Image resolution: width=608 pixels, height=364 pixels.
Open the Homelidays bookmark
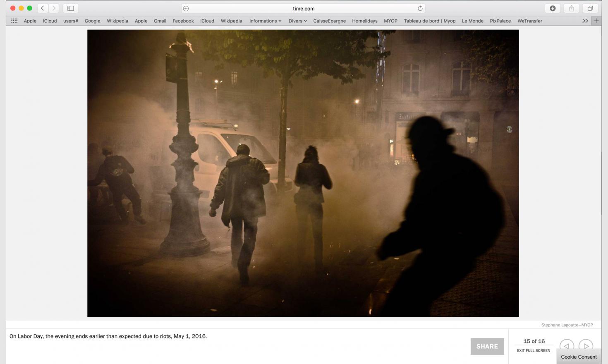pos(365,21)
